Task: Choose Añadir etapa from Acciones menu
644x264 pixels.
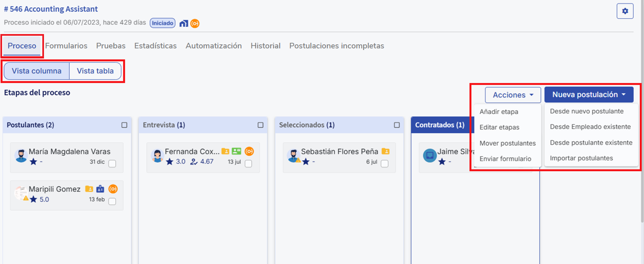Action: (499, 112)
